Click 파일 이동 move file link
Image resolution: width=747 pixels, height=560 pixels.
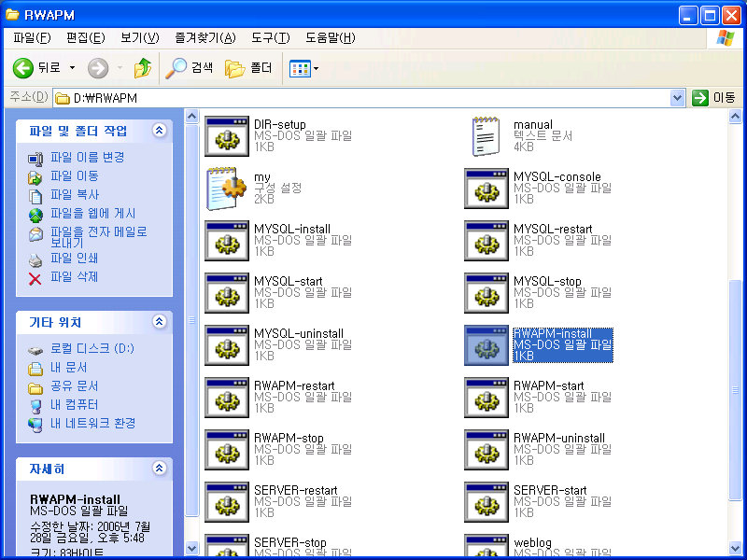[x=75, y=175]
